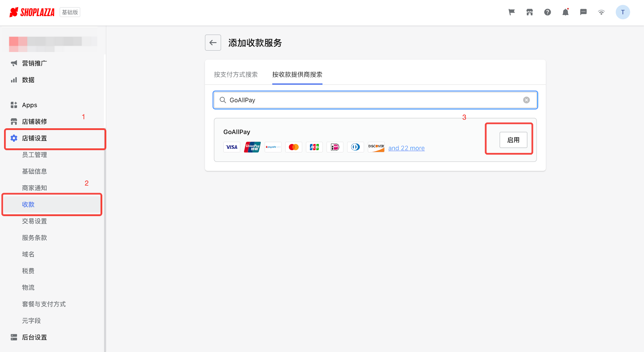Enable GoAllPay with 启用 button
644x352 pixels.
tap(513, 140)
